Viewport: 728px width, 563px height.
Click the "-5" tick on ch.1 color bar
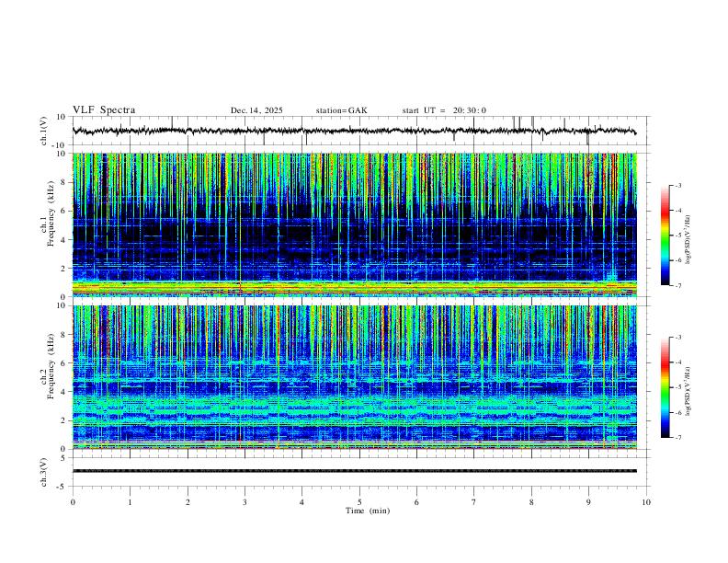[678, 236]
